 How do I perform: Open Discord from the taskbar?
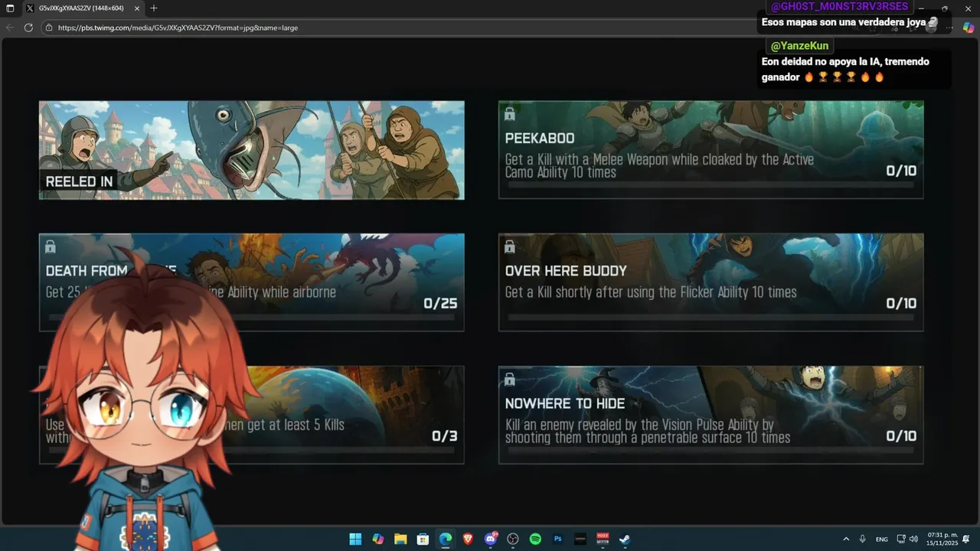(x=491, y=539)
